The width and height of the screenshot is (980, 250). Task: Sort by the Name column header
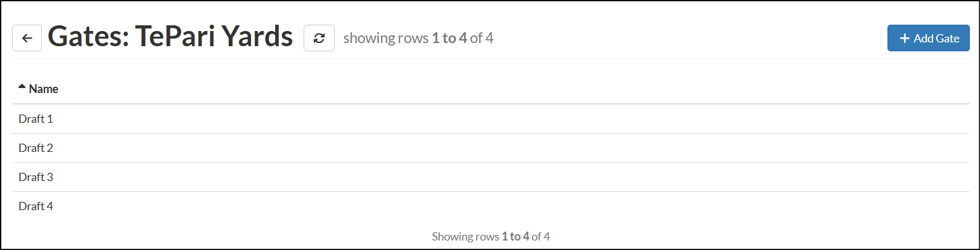[44, 89]
